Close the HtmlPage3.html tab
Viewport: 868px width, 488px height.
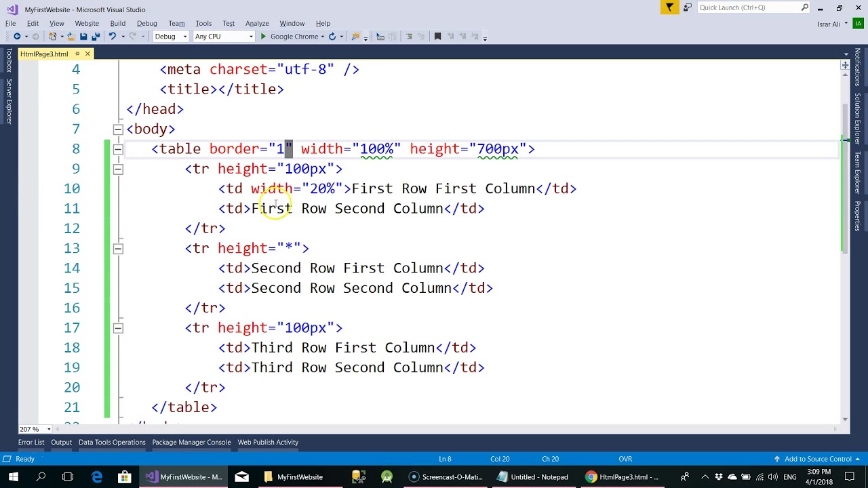tap(87, 54)
